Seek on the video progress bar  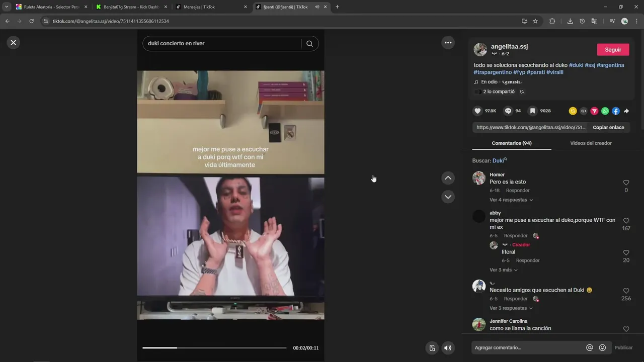tap(214, 348)
